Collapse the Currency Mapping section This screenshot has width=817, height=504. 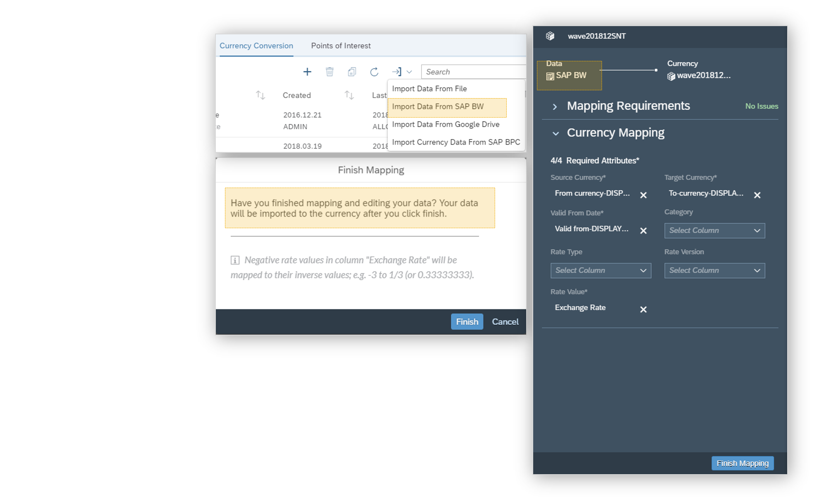(556, 133)
